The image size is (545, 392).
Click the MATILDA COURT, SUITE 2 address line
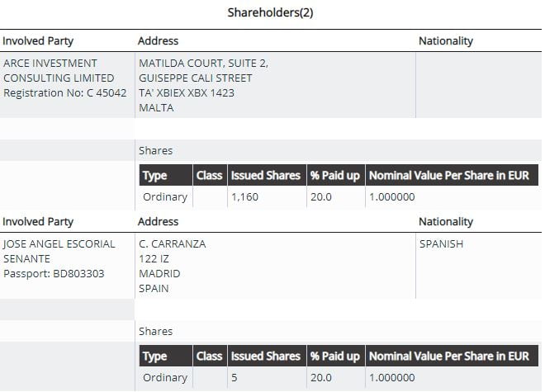(203, 64)
